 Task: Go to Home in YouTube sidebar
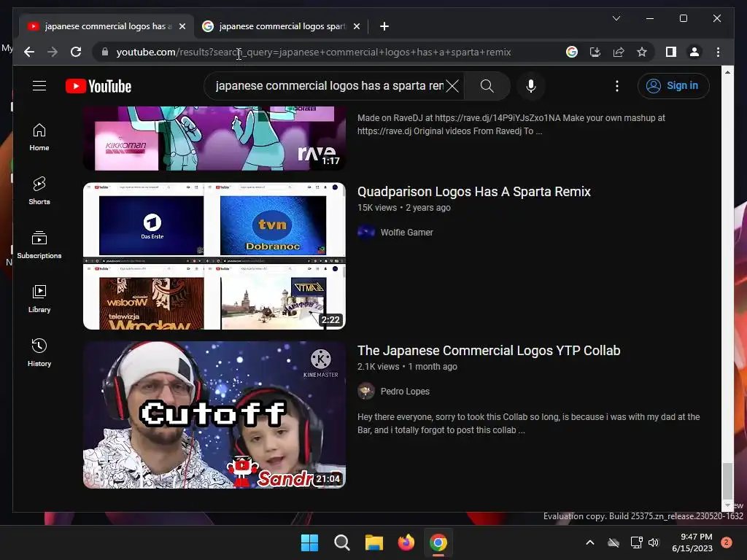point(39,137)
